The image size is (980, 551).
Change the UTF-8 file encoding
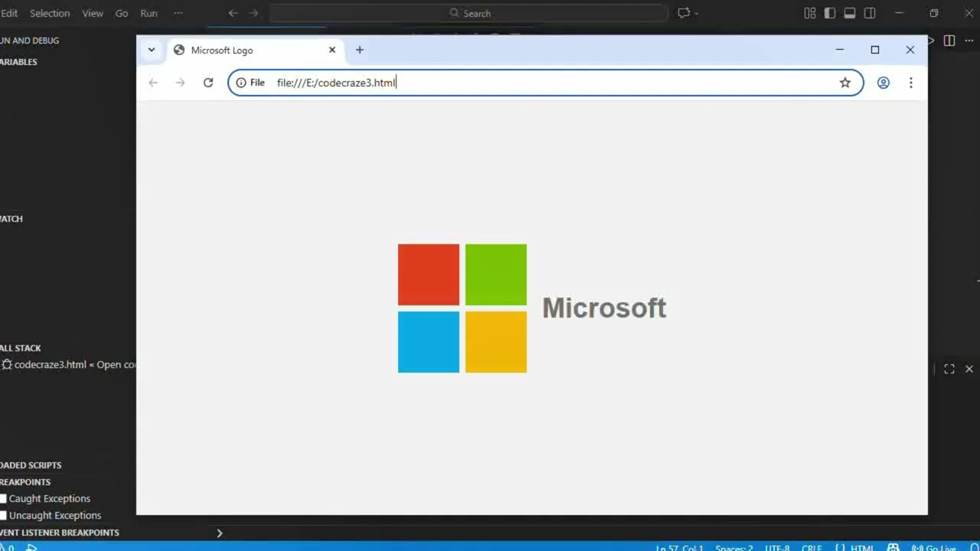(x=777, y=547)
